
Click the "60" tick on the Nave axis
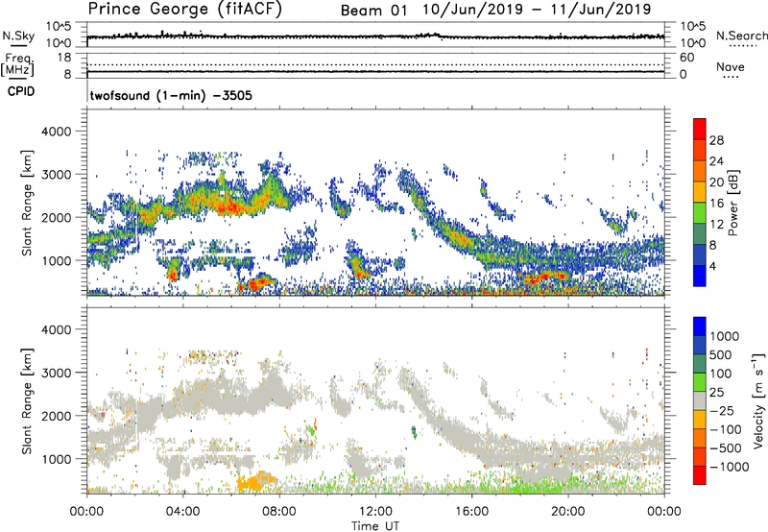[686, 58]
